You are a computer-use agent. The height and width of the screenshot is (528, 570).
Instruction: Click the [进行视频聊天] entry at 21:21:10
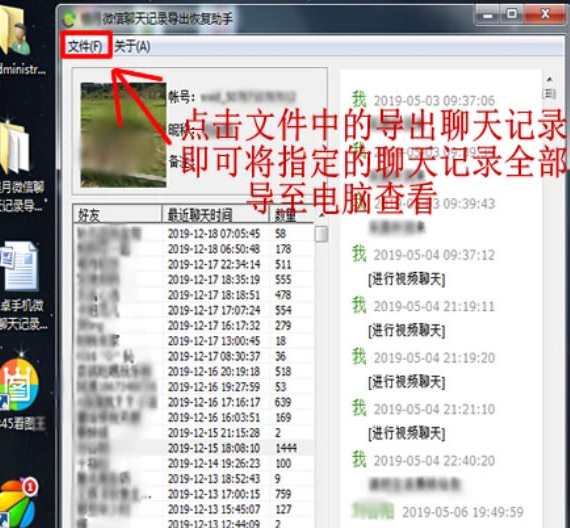click(406, 433)
